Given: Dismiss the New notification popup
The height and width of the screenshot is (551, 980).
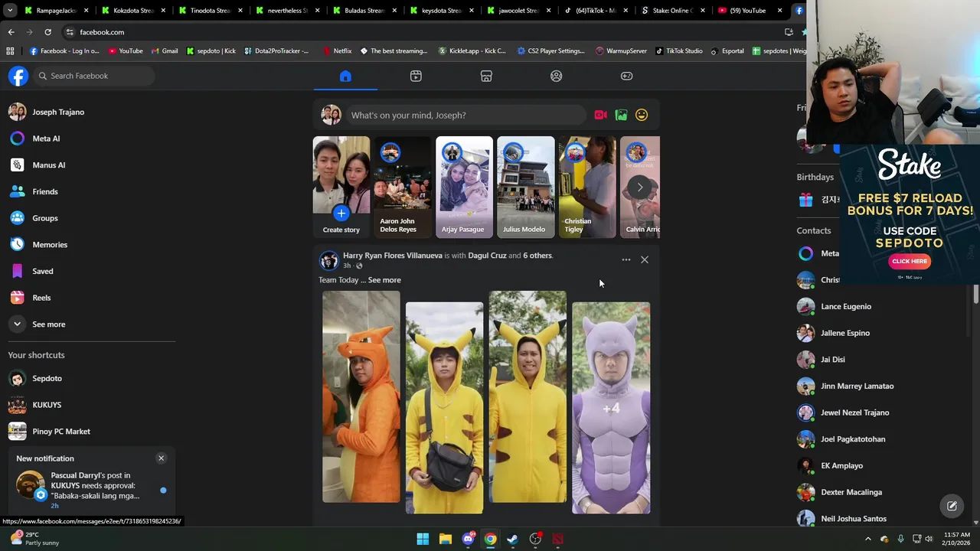Looking at the screenshot, I should click(x=161, y=458).
